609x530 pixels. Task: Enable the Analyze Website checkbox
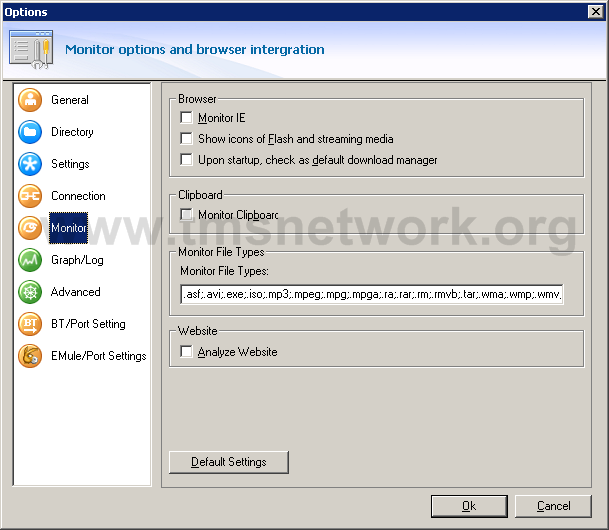(186, 351)
